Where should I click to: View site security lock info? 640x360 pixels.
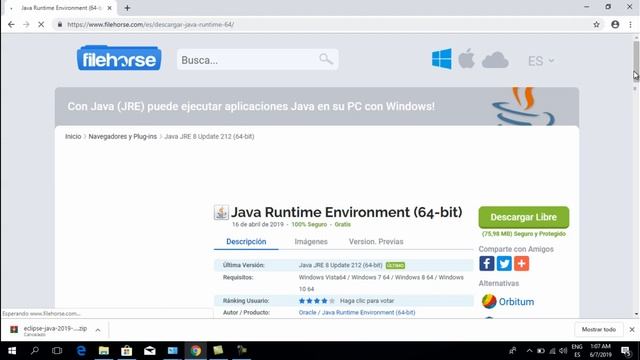pos(60,24)
